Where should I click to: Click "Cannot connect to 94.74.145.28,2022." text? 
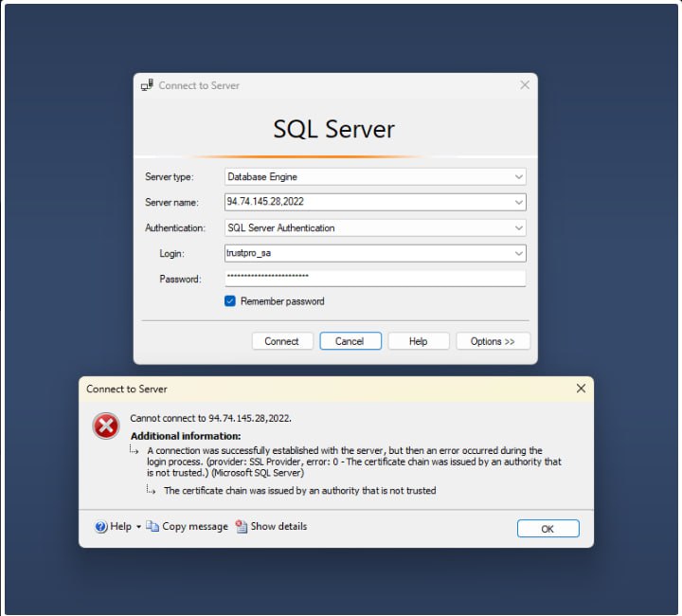coord(210,418)
